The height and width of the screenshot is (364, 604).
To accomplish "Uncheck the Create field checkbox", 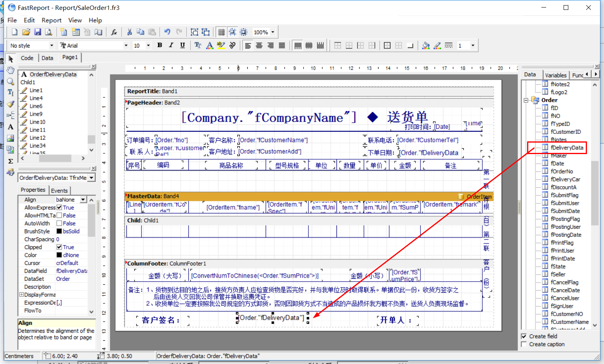I will pos(524,336).
